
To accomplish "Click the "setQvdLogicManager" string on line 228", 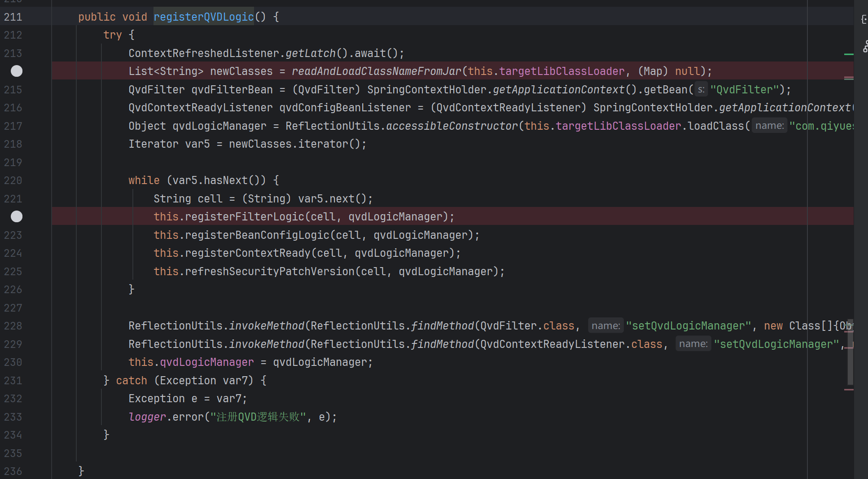I will point(688,326).
